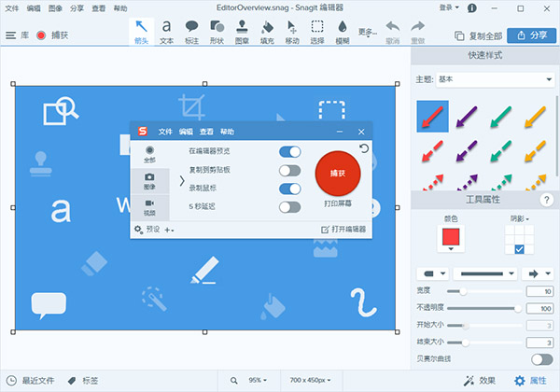Viewport: 560px width, 392px height.
Task: Open the Theme (主题) dropdown
Action: click(495, 79)
